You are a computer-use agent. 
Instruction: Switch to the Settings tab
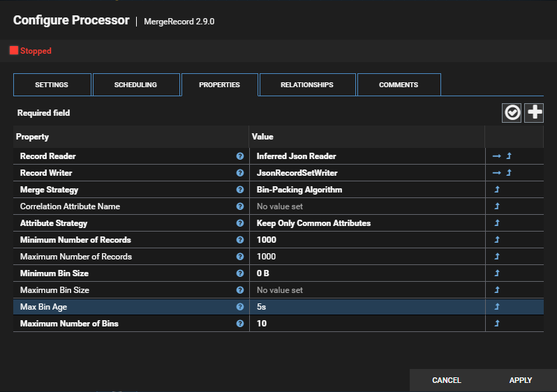click(52, 85)
